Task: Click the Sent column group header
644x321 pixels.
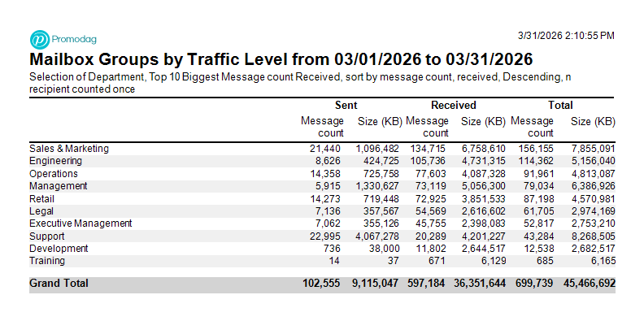Action: (x=346, y=106)
